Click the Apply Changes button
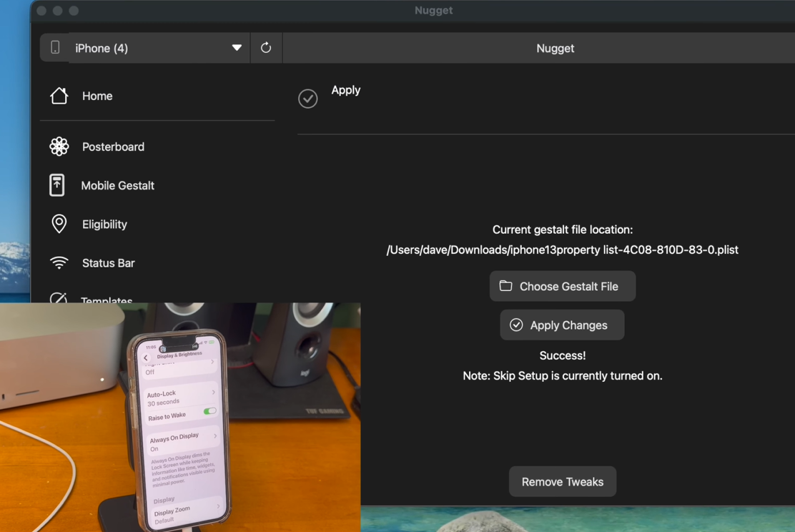The image size is (795, 532). click(562, 325)
